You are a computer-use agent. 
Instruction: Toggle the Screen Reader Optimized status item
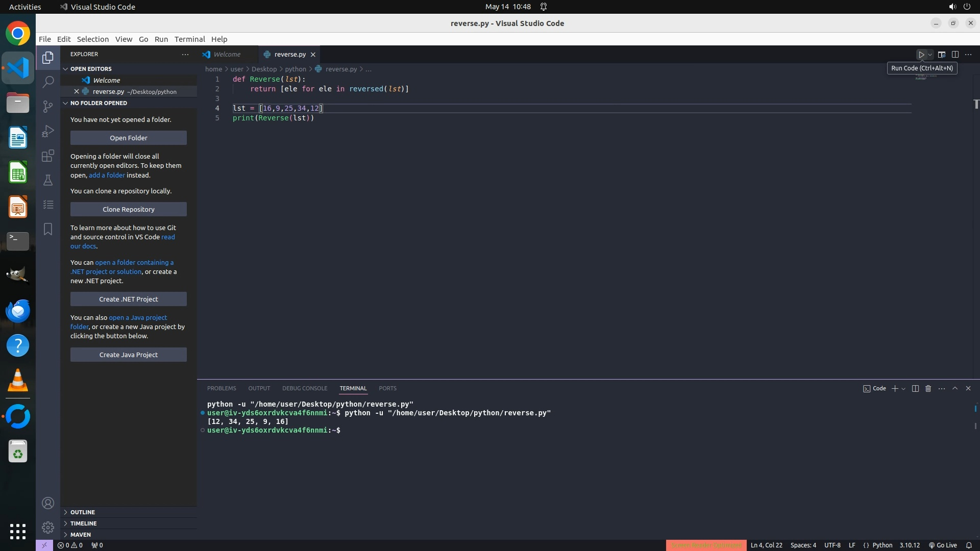tap(706, 545)
